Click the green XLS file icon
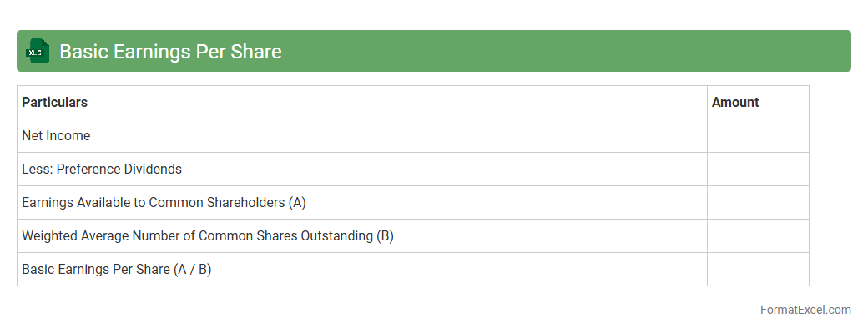868x334 pixels. (x=38, y=52)
